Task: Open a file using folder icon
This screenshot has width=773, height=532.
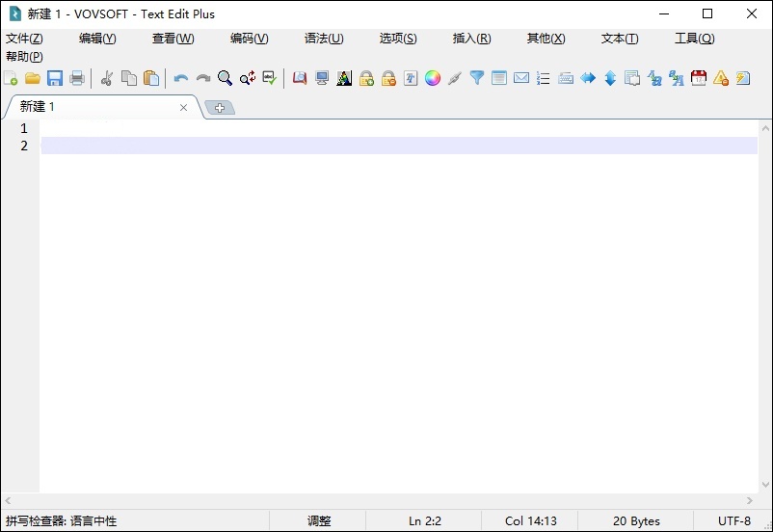Action: pos(33,78)
